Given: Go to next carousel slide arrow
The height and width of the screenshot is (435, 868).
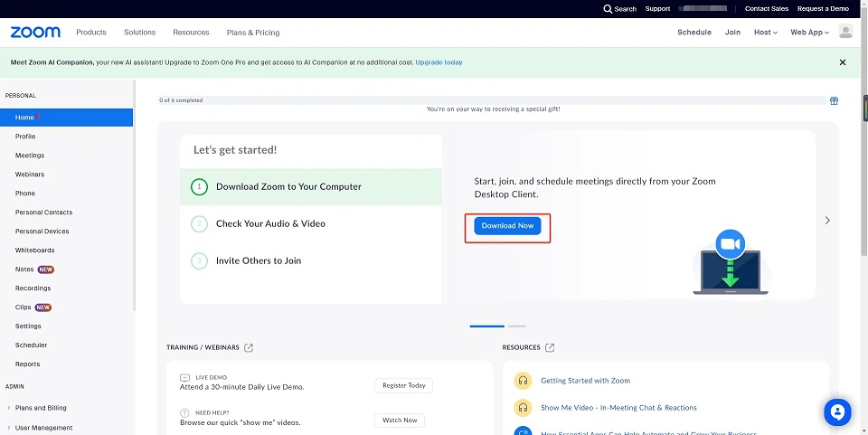Looking at the screenshot, I should click(827, 220).
